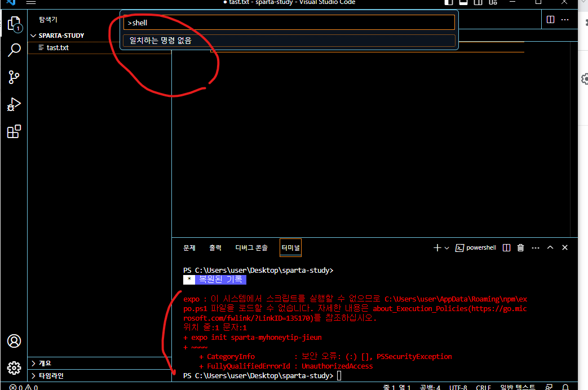Launch a new terminal with plus icon
The width and height of the screenshot is (588, 390).
[x=437, y=248]
